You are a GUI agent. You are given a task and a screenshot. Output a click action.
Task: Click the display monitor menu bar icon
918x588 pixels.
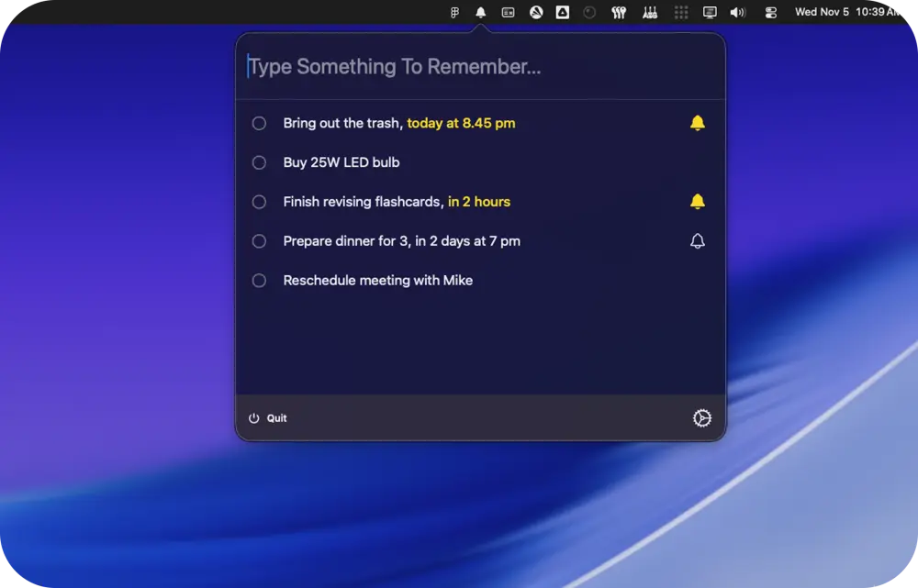[x=710, y=12]
